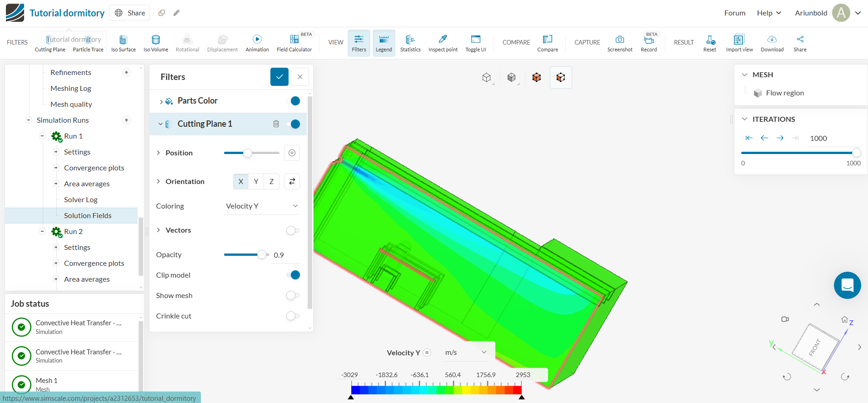Set orientation to X axis
Image resolution: width=868 pixels, height=403 pixels.
point(241,182)
